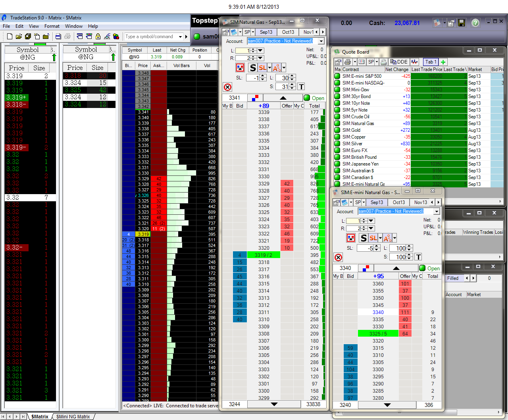This screenshot has height=420, width=508.
Task: Click the down-arrow bar below E-mini Natural Gas ladder
Action: click(387, 405)
